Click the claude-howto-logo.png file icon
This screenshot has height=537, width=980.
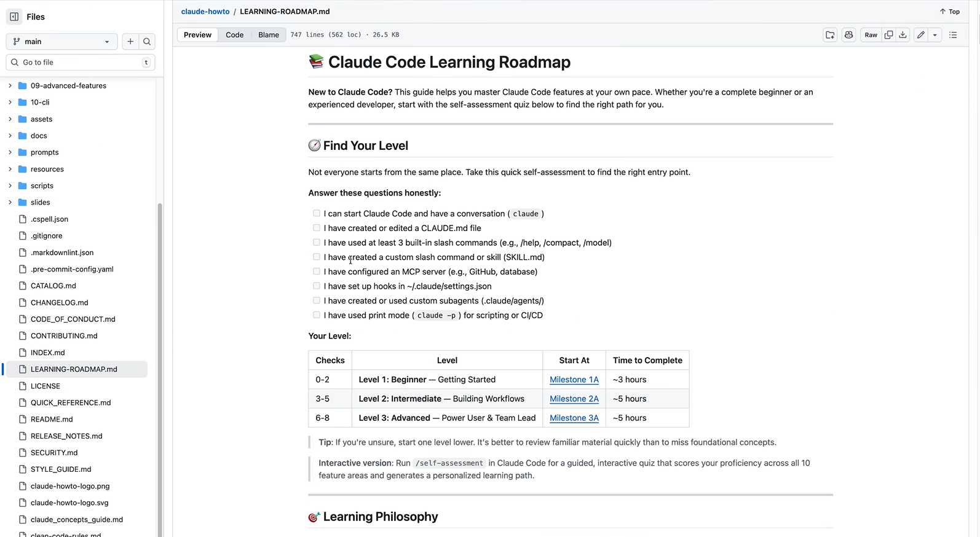tap(23, 486)
